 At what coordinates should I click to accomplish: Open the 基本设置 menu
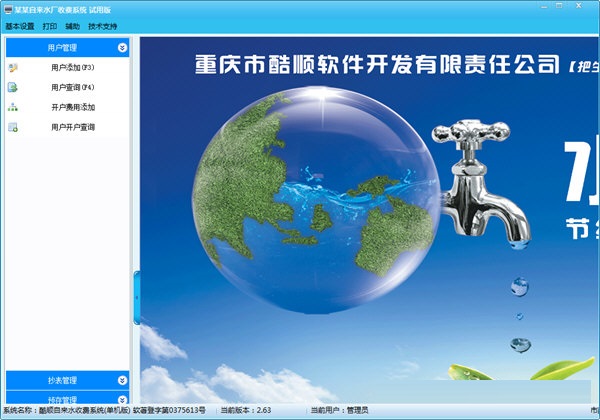pos(20,26)
